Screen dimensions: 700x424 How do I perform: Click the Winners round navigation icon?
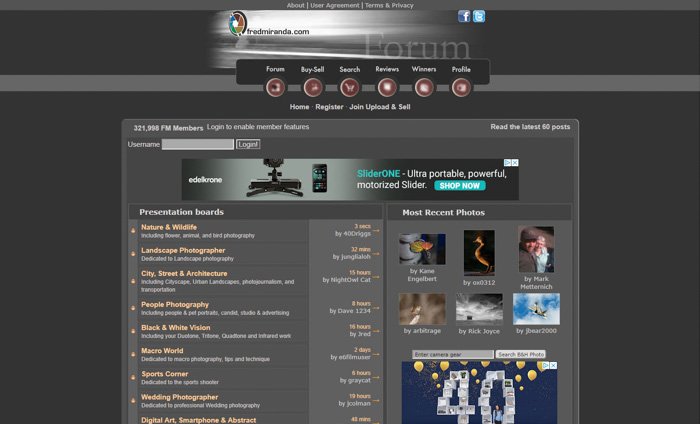pyautogui.click(x=424, y=87)
